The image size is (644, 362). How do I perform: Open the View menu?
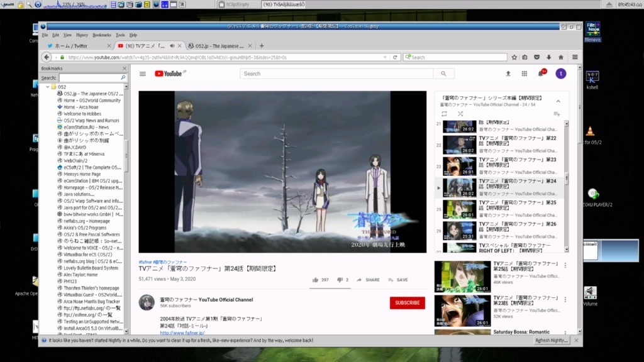tap(67, 35)
